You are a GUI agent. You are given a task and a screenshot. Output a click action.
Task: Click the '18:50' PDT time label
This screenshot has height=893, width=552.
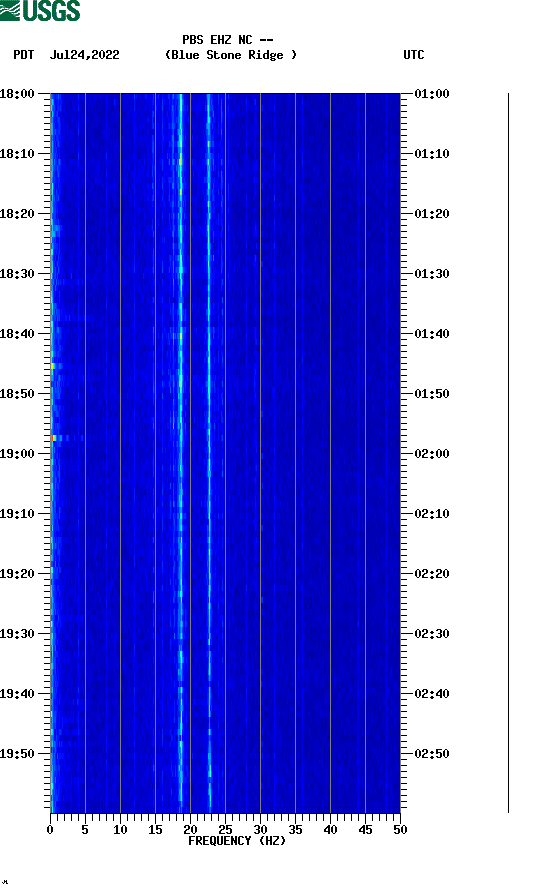coord(17,394)
